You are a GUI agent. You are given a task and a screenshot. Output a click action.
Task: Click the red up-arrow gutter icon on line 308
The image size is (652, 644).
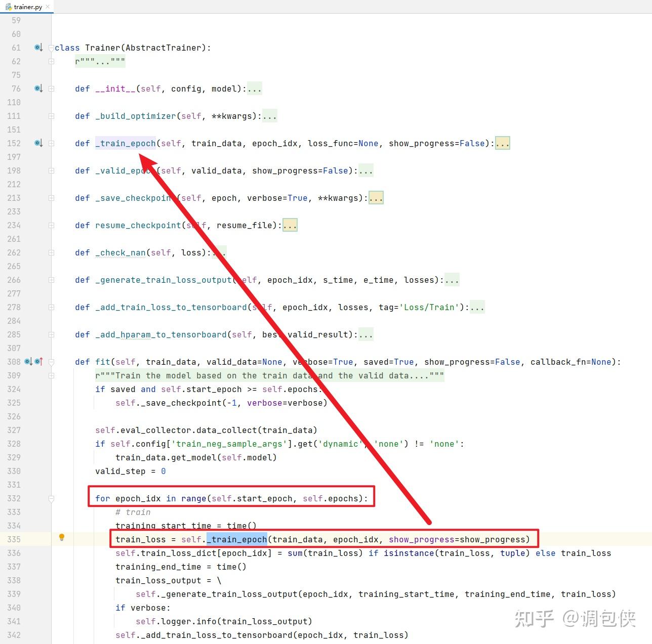[x=39, y=362]
